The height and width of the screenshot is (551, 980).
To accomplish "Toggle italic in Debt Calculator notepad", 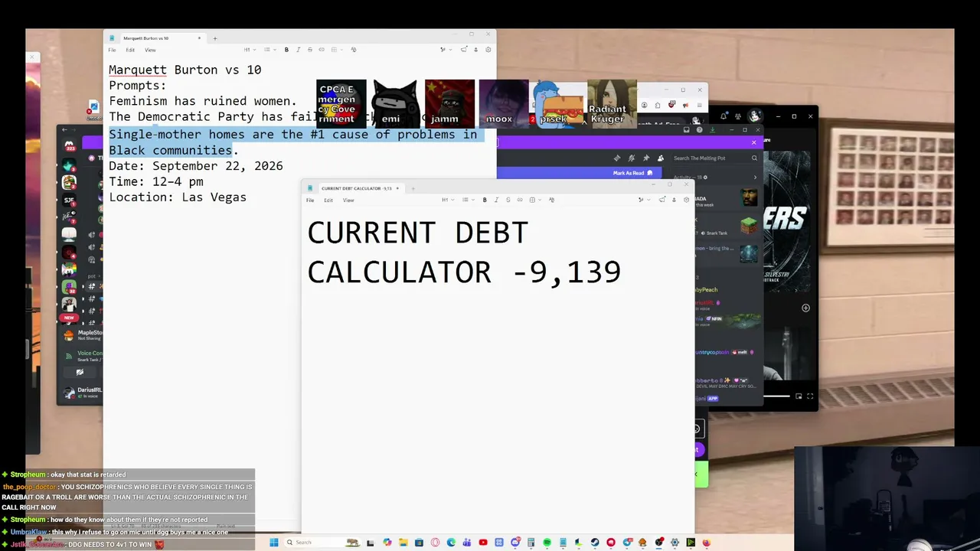I will pos(496,200).
